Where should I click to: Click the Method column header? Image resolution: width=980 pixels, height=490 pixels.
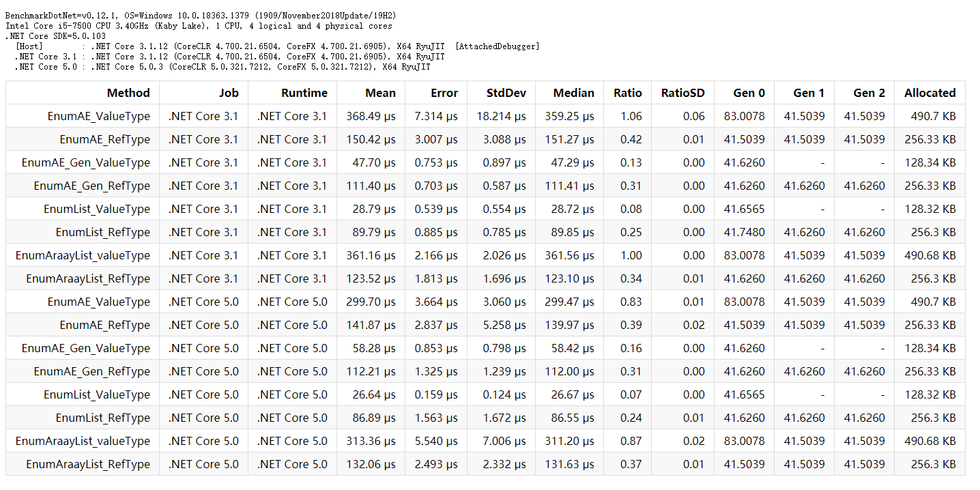click(128, 93)
